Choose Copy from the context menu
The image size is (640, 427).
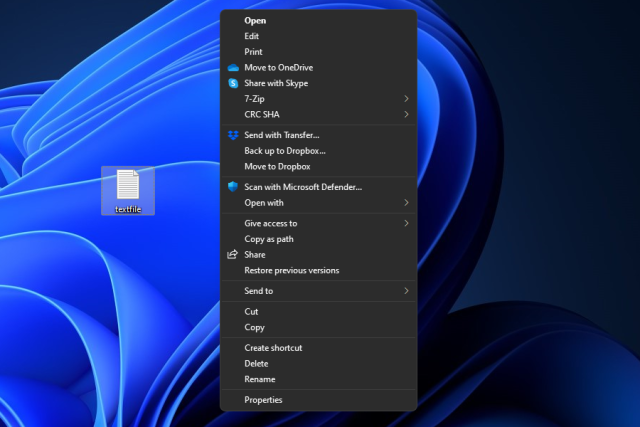318,327
